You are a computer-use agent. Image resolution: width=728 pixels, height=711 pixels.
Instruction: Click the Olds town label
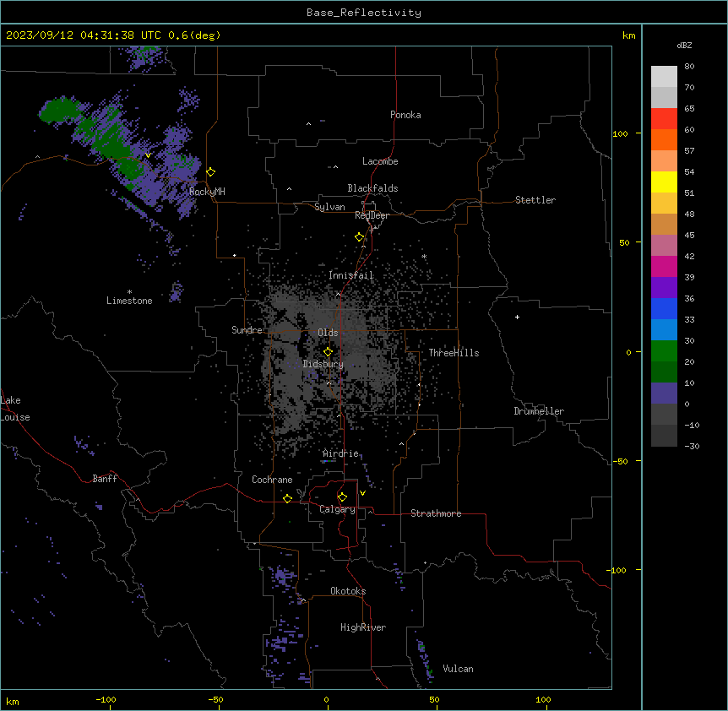click(x=328, y=333)
